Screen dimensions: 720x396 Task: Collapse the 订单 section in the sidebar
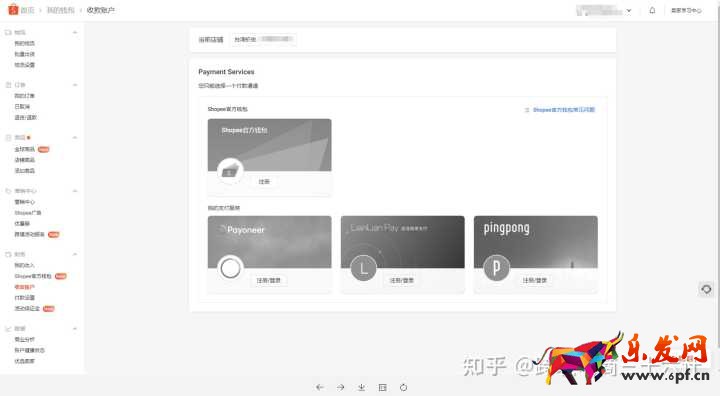(75, 85)
